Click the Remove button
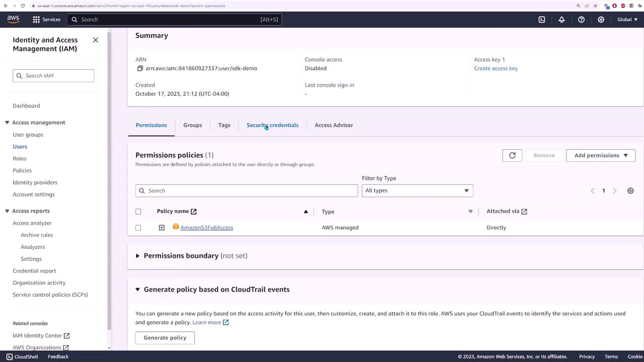This screenshot has width=644, height=362. (544, 155)
